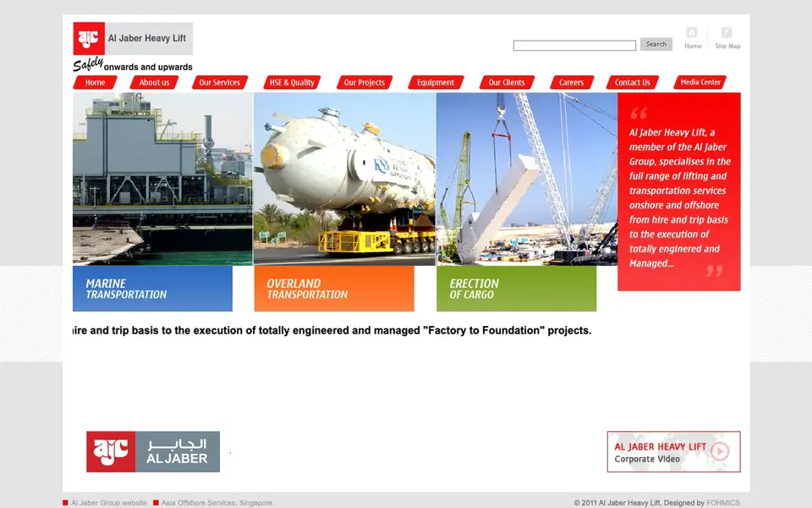Click the AJC Al Jaber Heavy Lift logo
The height and width of the screenshot is (508, 812).
[x=133, y=38]
